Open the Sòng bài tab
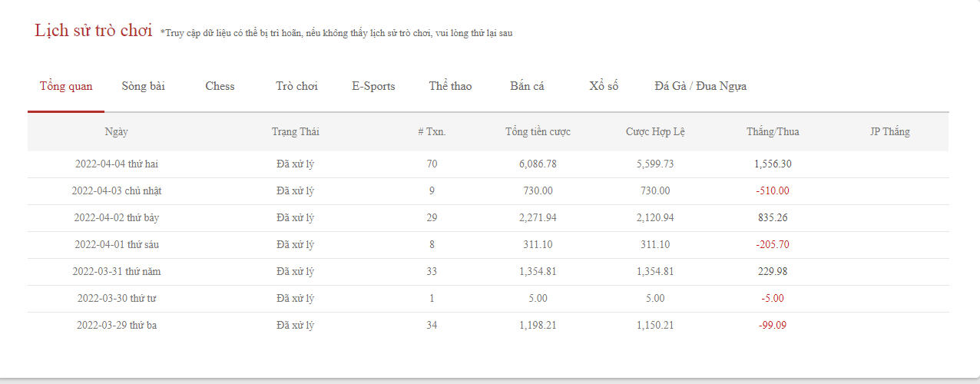 (144, 86)
